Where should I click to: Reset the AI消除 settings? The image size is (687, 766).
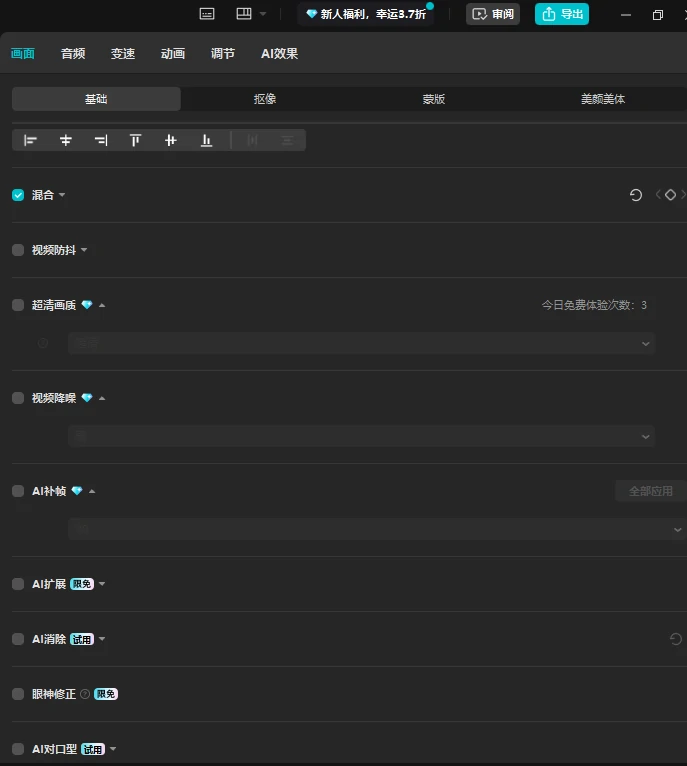(676, 639)
